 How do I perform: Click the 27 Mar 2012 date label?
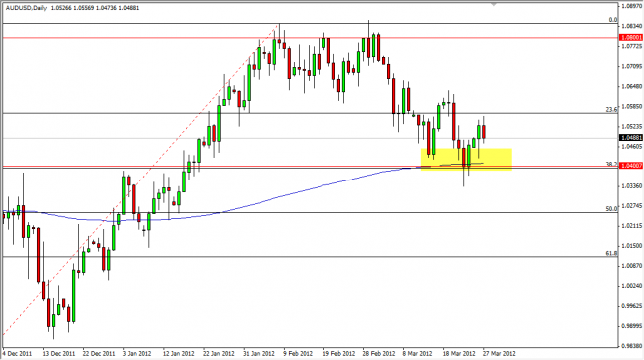click(499, 353)
